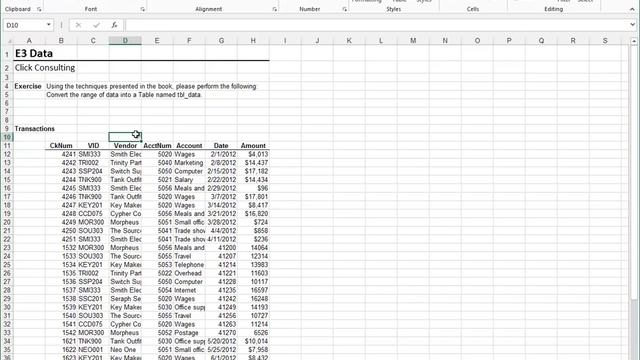The height and width of the screenshot is (360, 640).
Task: Click the cell with value 14064
Action: click(253, 248)
